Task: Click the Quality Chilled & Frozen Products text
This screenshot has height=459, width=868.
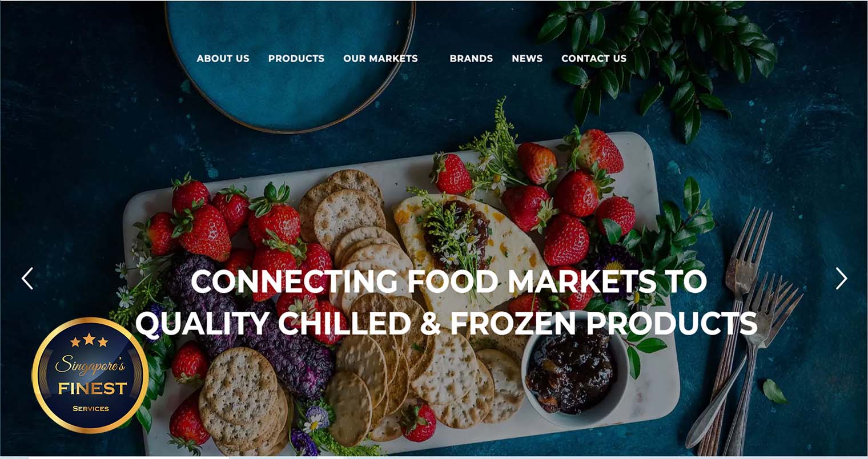Action: (x=446, y=324)
